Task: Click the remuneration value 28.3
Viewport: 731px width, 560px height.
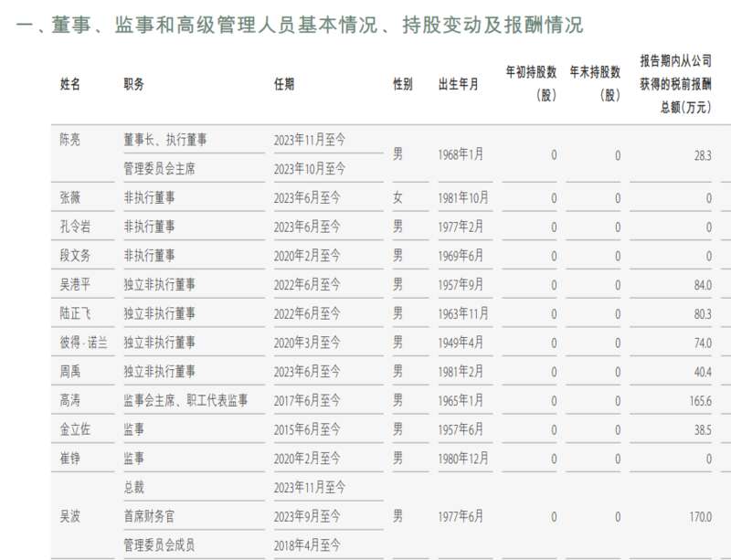Action: (x=703, y=155)
